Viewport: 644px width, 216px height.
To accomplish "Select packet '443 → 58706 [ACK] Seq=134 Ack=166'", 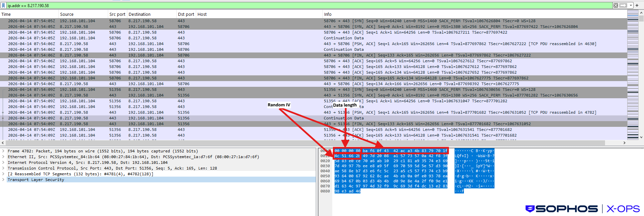I will pos(313,84).
